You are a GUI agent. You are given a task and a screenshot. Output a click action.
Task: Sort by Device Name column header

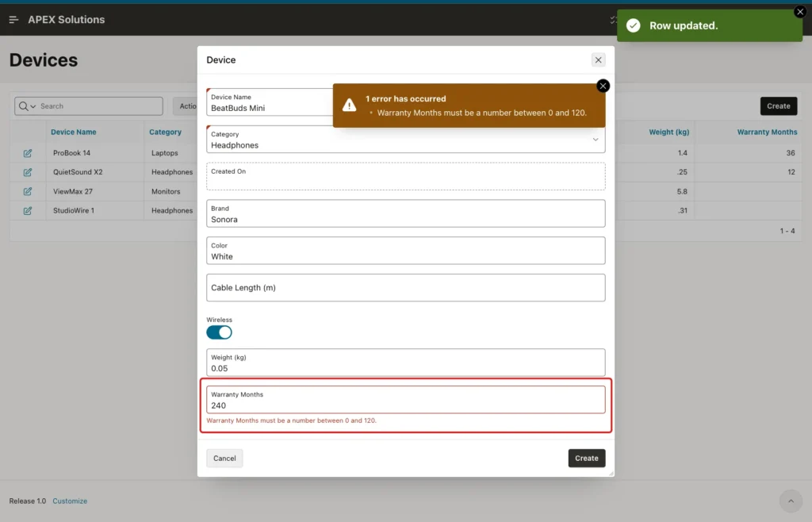[74, 132]
